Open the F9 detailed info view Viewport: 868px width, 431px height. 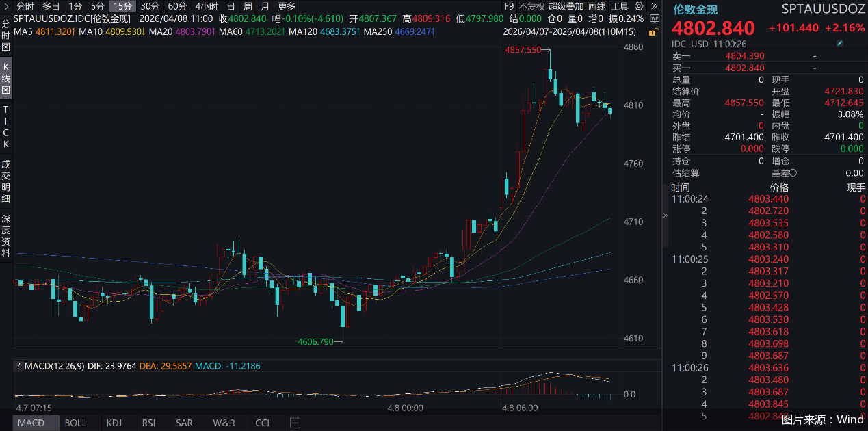click(509, 6)
